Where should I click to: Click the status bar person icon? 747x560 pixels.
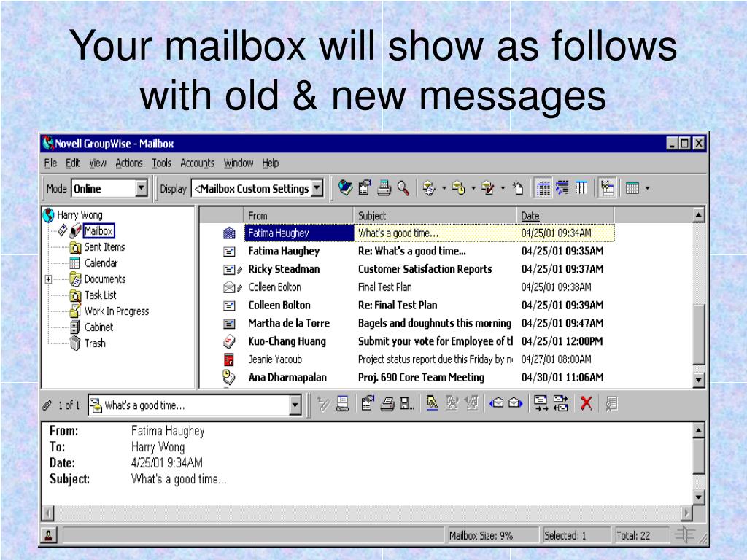[49, 536]
